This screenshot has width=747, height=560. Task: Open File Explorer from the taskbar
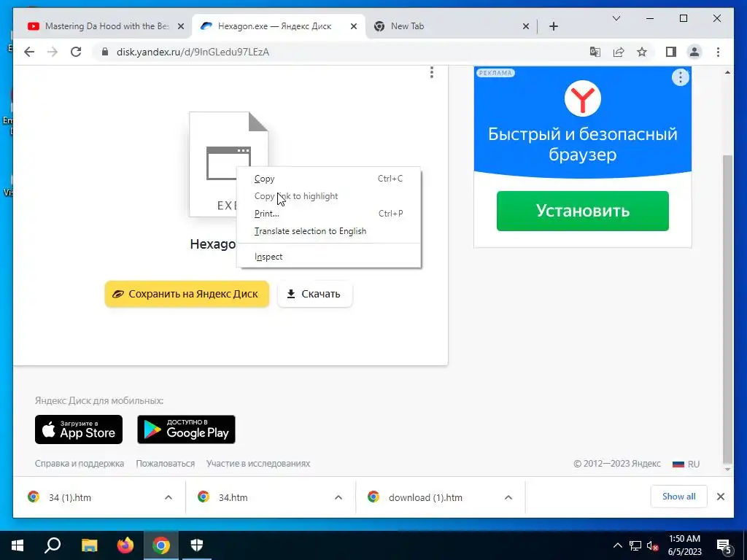(x=89, y=545)
